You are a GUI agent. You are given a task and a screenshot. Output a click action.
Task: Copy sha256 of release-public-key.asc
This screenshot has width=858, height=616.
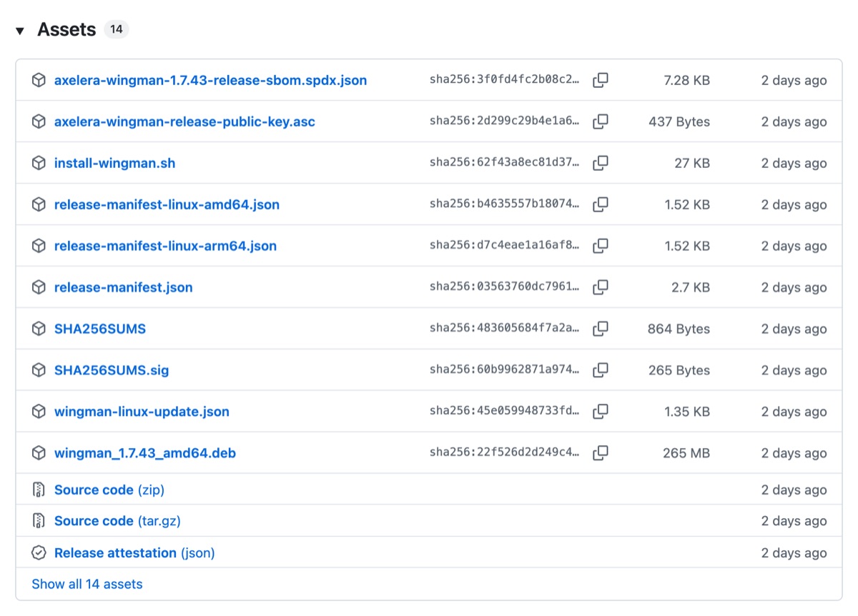coord(601,121)
